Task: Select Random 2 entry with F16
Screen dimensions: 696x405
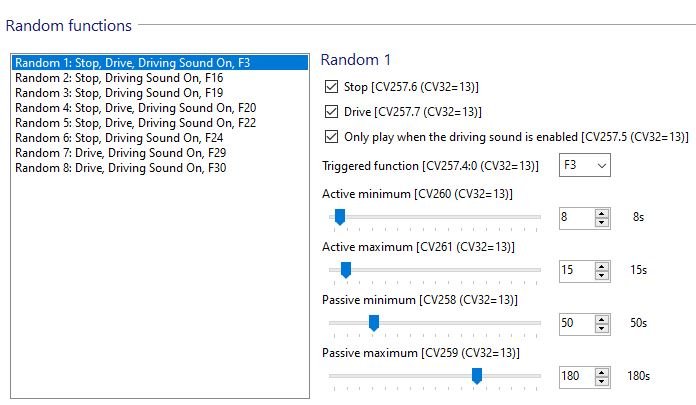Action: click(x=119, y=78)
